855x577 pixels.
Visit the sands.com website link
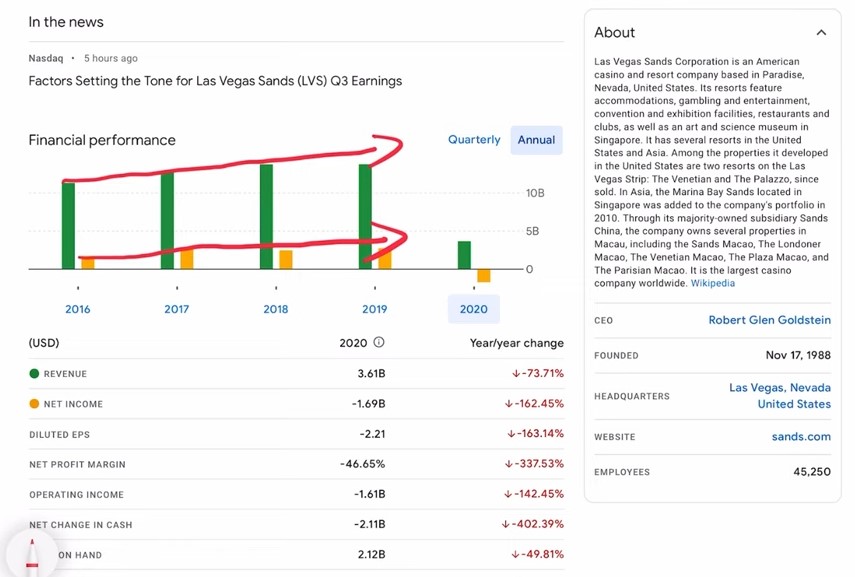pos(801,437)
